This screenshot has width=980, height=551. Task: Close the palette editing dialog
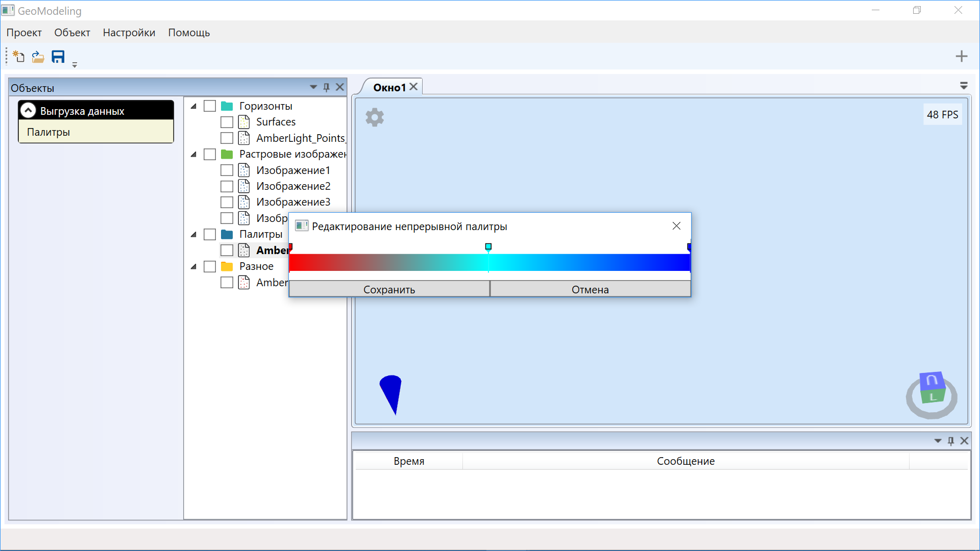tap(676, 226)
